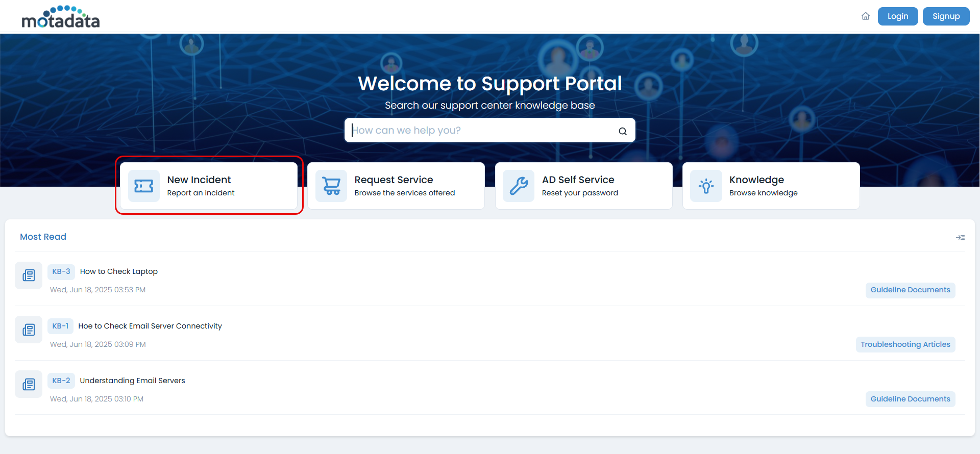The width and height of the screenshot is (980, 454).
Task: Open 'Understanding Email Servers' article
Action: tap(132, 381)
